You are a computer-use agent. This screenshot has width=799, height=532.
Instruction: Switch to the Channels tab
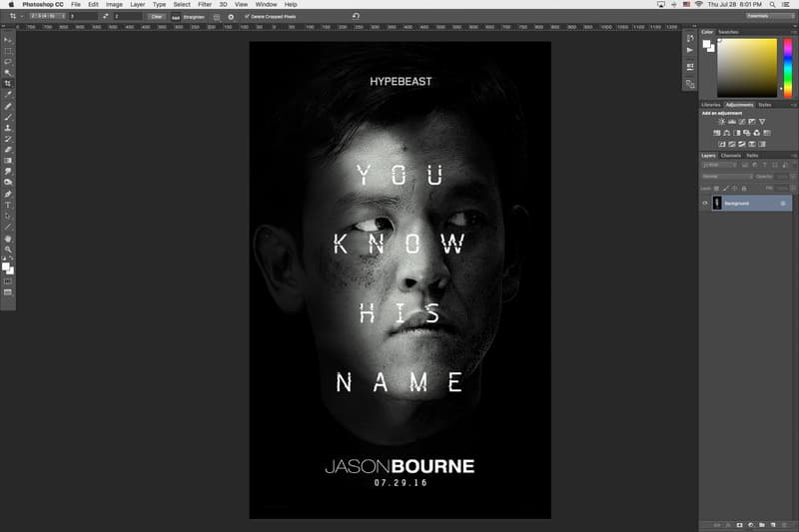[x=731, y=156]
